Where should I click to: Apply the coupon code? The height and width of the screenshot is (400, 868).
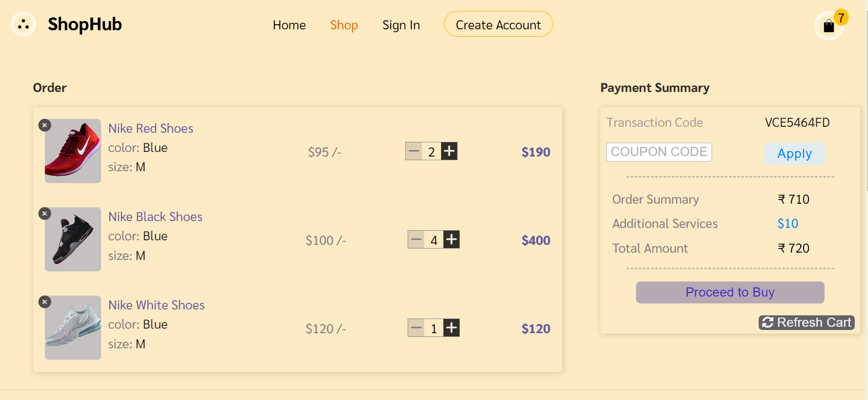coord(795,154)
